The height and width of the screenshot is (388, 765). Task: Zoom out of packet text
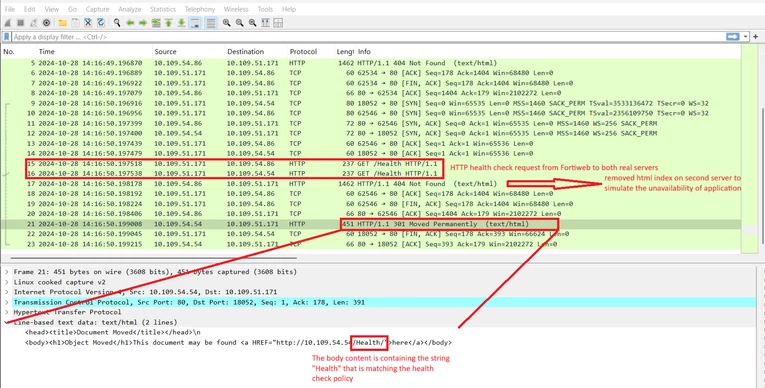(x=240, y=22)
